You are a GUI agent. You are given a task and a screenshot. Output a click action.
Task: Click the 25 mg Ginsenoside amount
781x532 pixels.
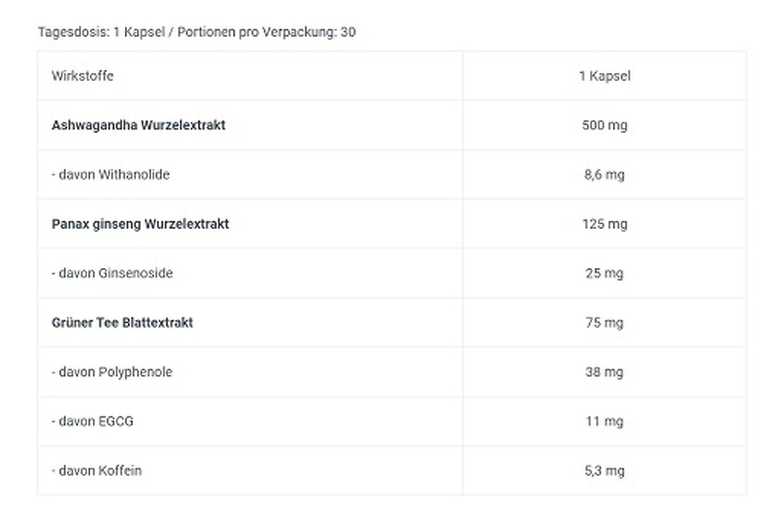(x=604, y=273)
